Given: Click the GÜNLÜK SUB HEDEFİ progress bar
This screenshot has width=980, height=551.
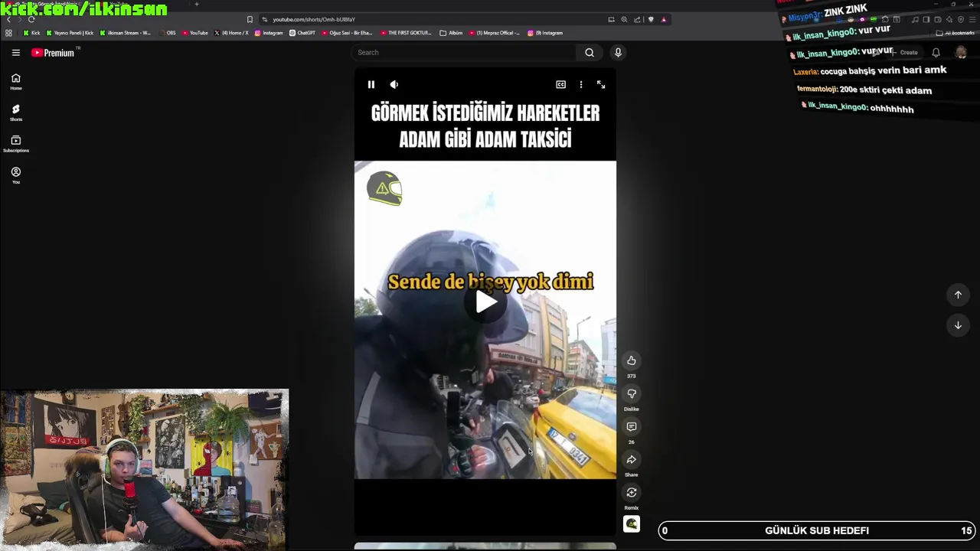Looking at the screenshot, I should [817, 530].
